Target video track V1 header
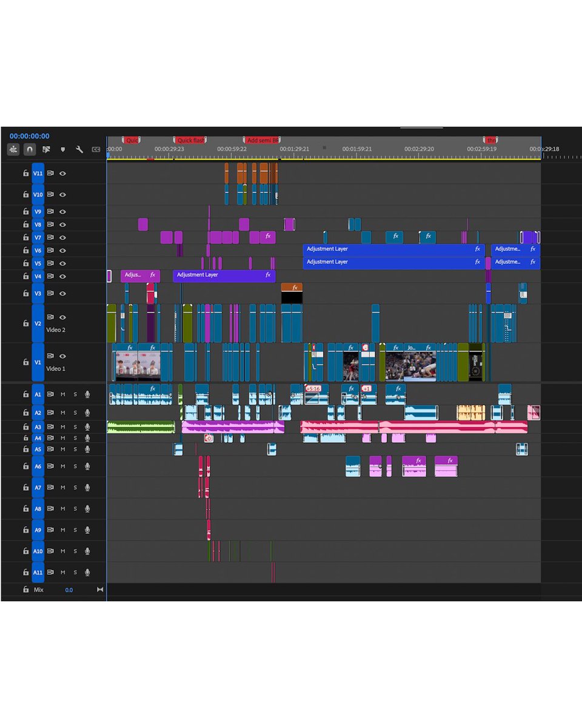The height and width of the screenshot is (728, 582). pos(38,362)
